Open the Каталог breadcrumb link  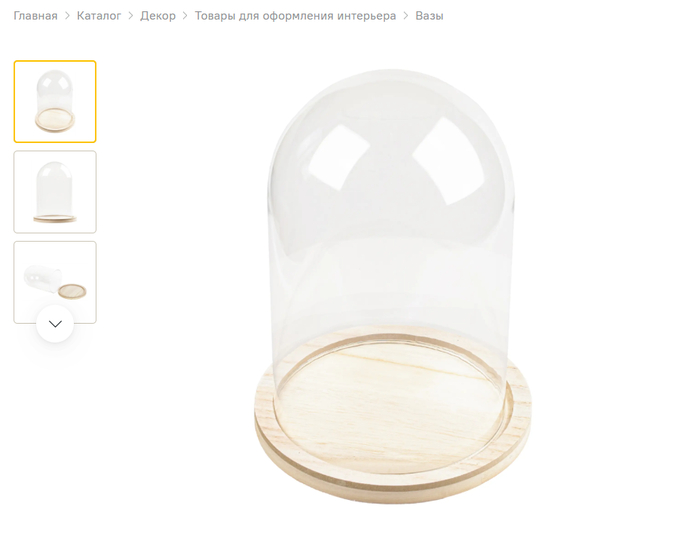(x=99, y=16)
